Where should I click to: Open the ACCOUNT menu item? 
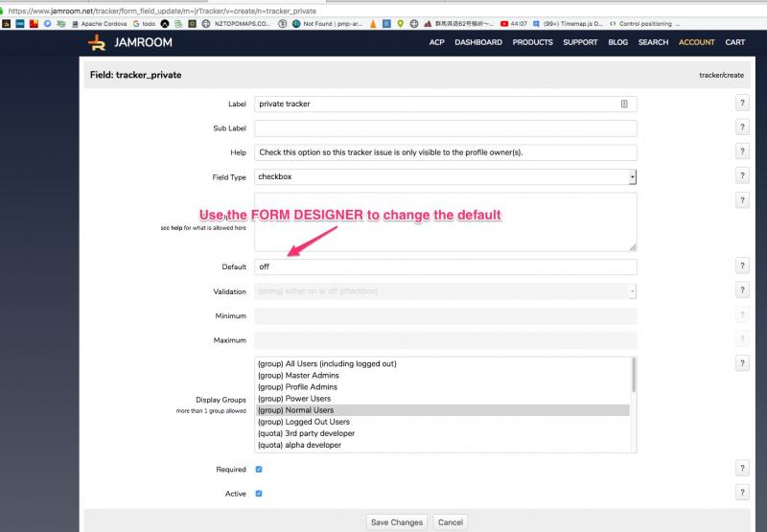(697, 42)
